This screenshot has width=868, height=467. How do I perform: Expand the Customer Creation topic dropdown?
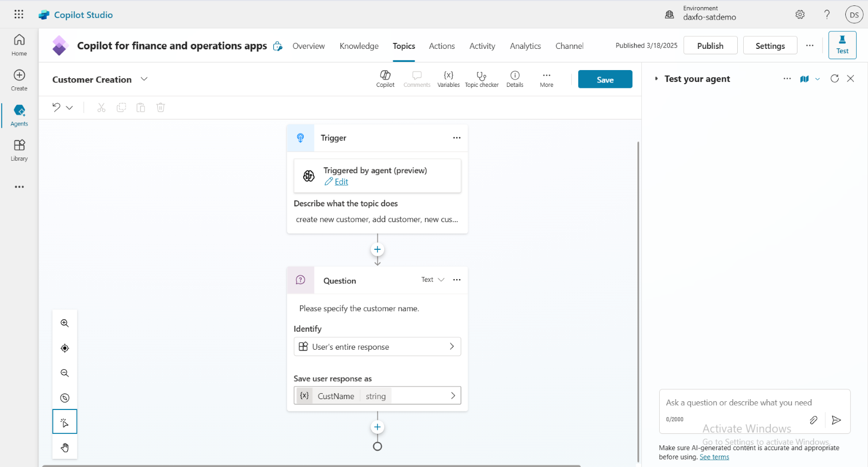click(144, 79)
